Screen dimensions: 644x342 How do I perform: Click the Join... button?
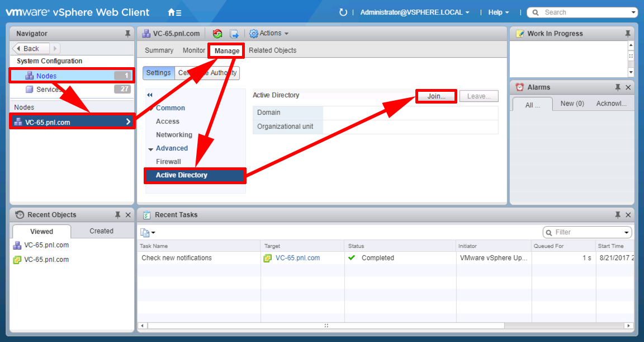[436, 96]
